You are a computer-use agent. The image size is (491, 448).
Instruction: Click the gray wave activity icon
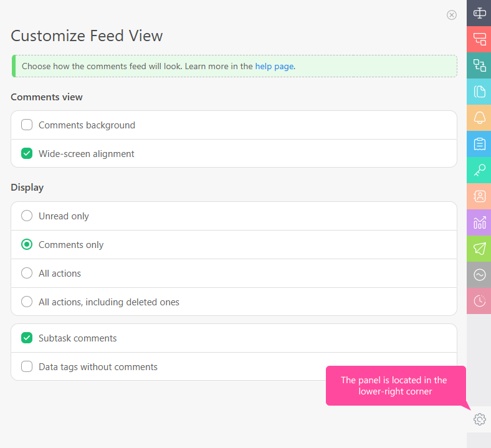(479, 275)
